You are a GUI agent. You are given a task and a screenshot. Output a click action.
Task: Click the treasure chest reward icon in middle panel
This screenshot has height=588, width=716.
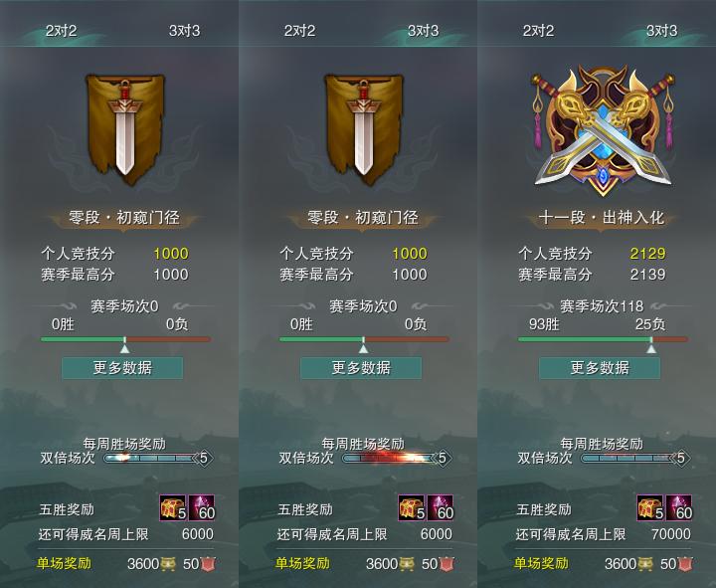click(412, 508)
